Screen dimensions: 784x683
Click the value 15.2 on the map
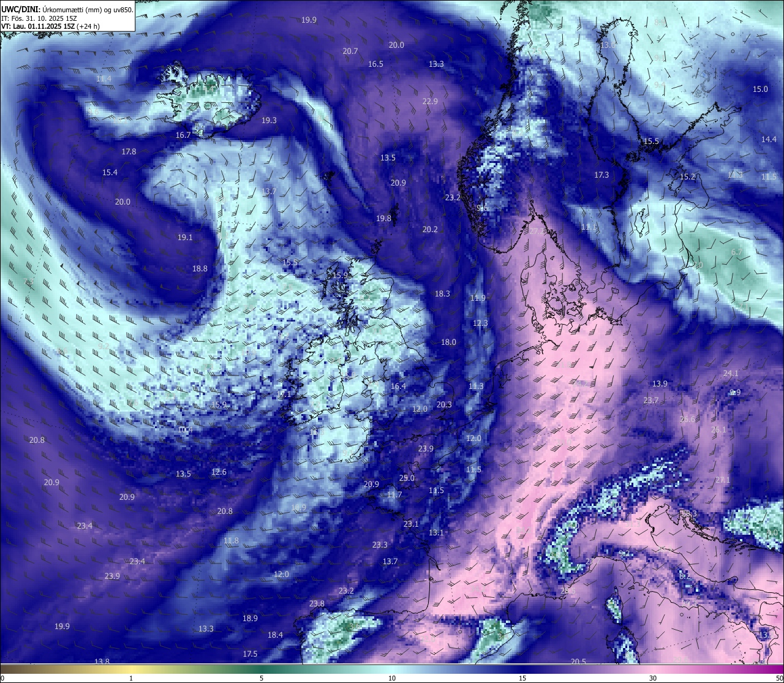point(688,177)
